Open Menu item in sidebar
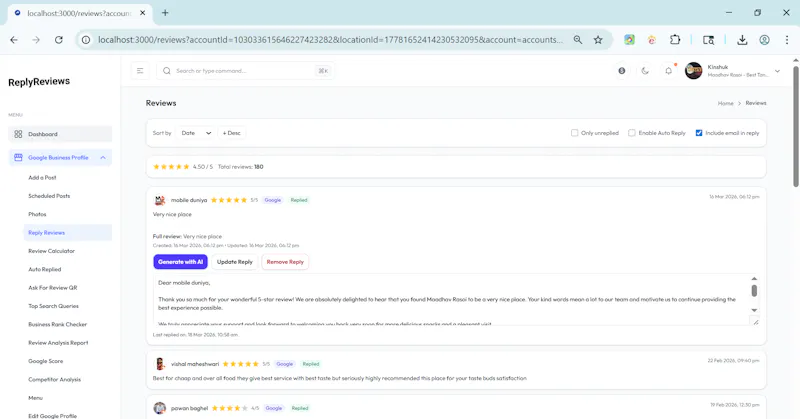This screenshot has height=419, width=800. point(35,398)
